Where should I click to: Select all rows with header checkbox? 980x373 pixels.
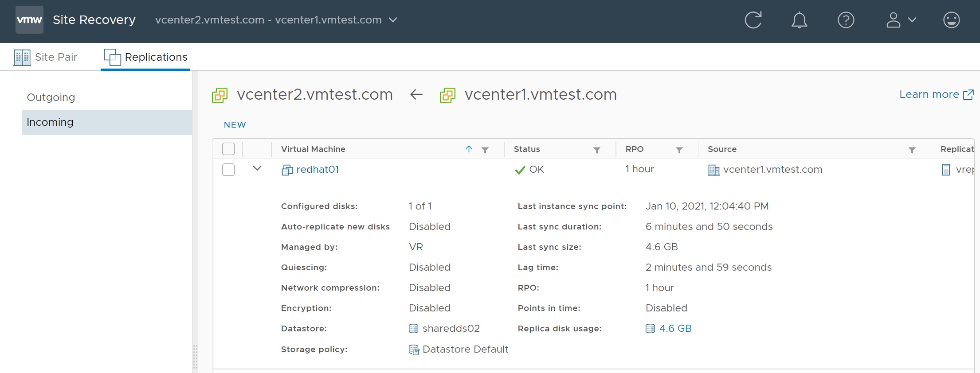(x=228, y=149)
